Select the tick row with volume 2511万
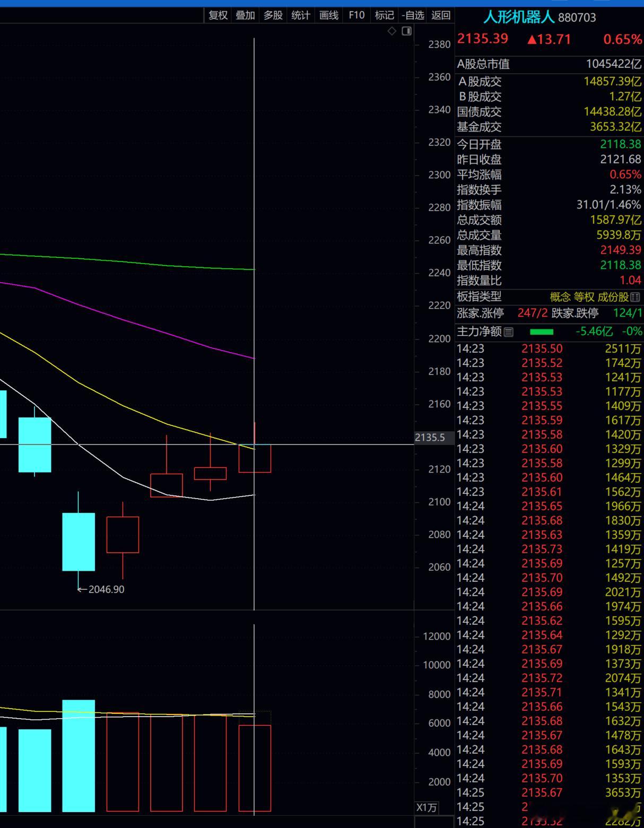 [x=549, y=348]
